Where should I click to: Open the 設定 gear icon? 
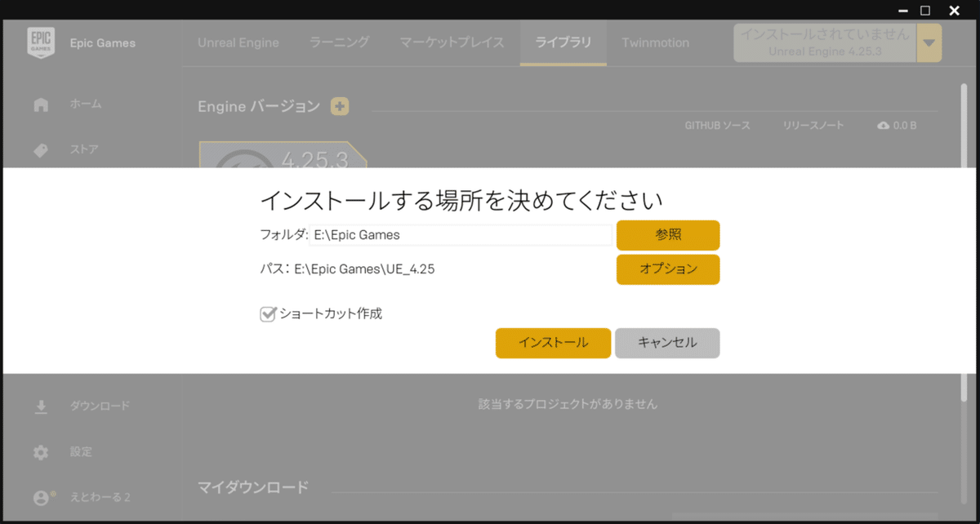40,451
